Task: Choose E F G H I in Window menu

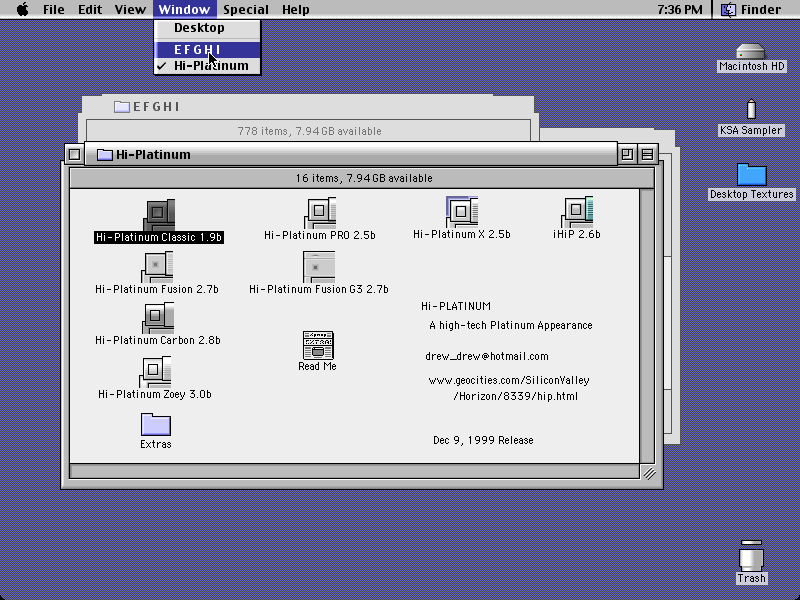Action: tap(207, 49)
